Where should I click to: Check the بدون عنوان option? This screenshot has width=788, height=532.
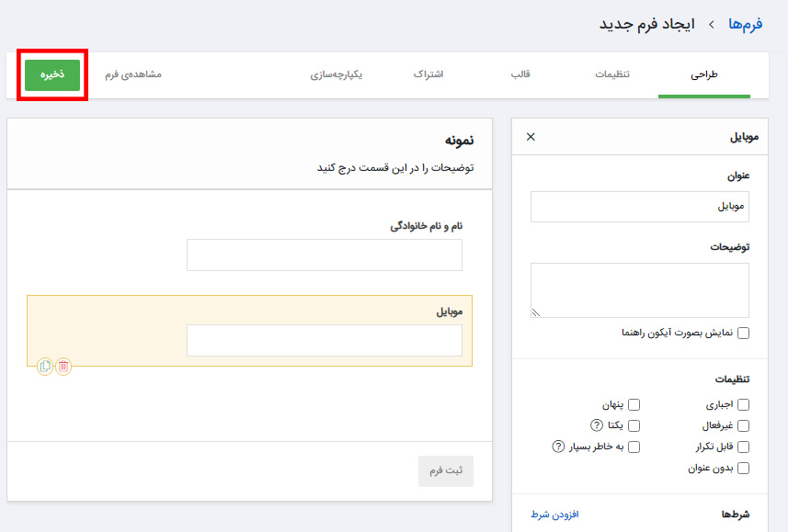pyautogui.click(x=743, y=468)
